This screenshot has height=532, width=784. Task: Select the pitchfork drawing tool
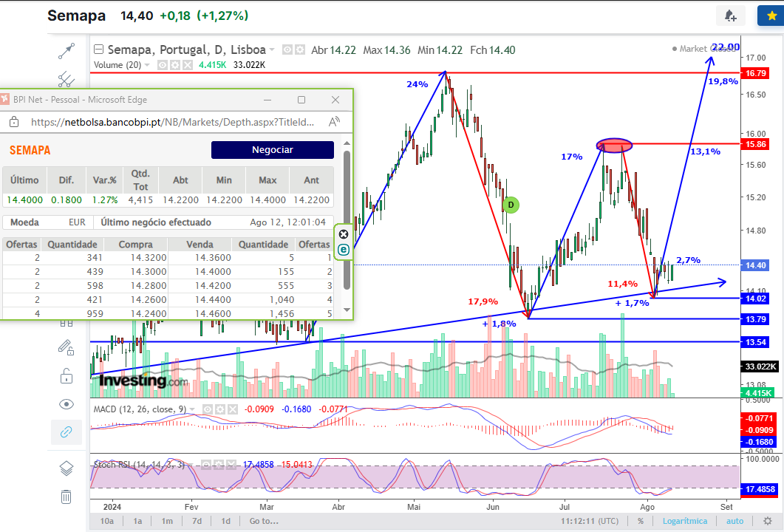point(67,80)
